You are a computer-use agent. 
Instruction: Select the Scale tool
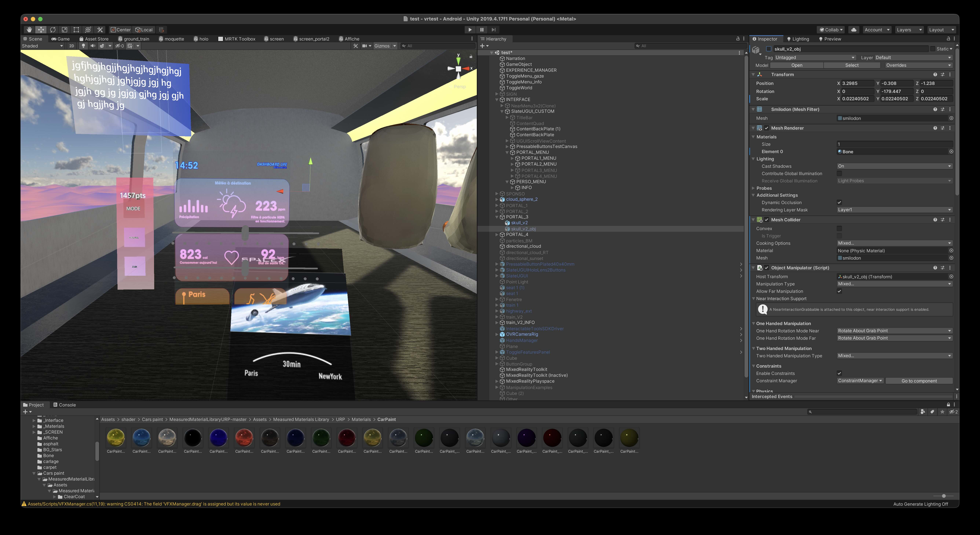point(64,29)
